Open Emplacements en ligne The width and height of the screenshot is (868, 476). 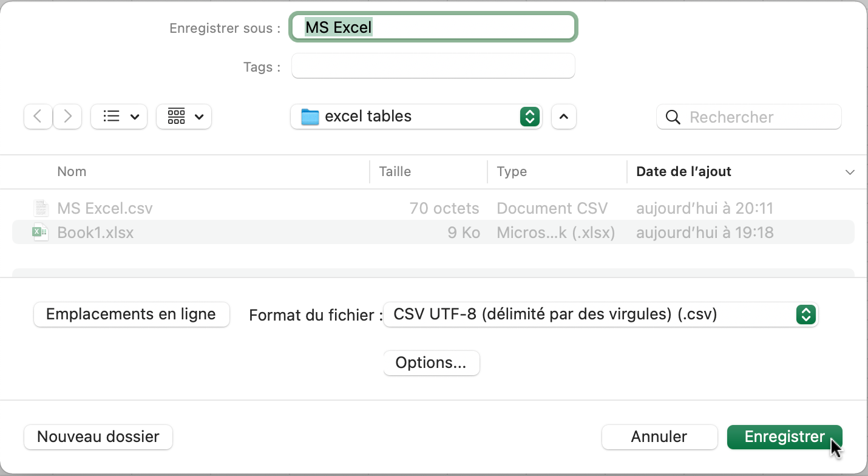[x=131, y=314]
